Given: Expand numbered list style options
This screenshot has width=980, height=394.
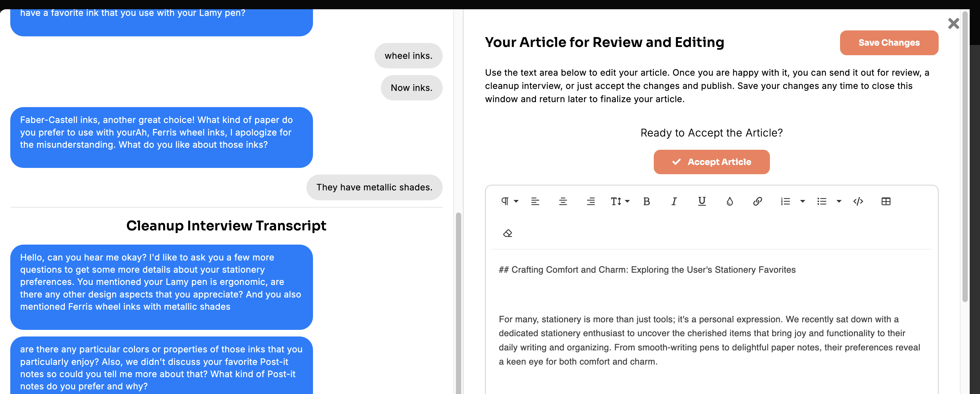Looking at the screenshot, I should point(803,201).
